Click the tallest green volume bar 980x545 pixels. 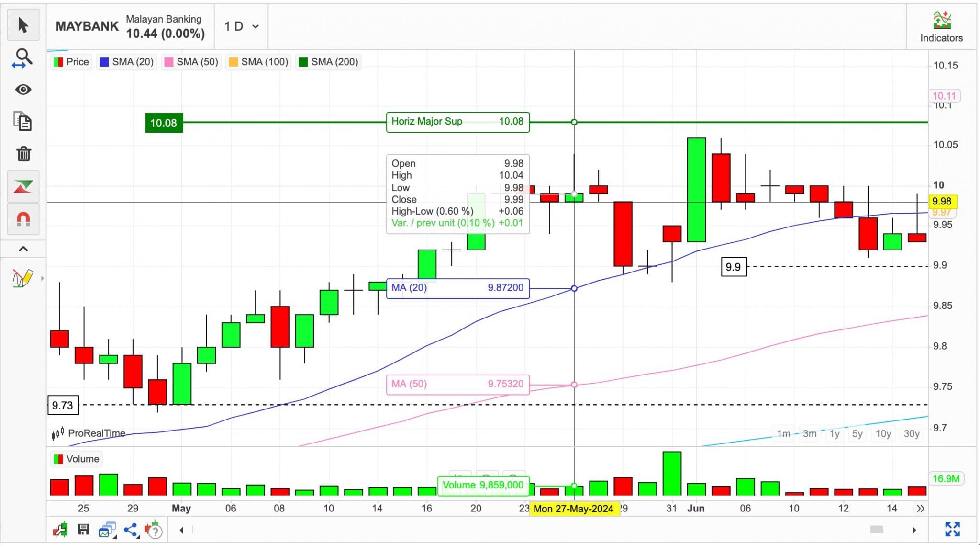point(672,473)
